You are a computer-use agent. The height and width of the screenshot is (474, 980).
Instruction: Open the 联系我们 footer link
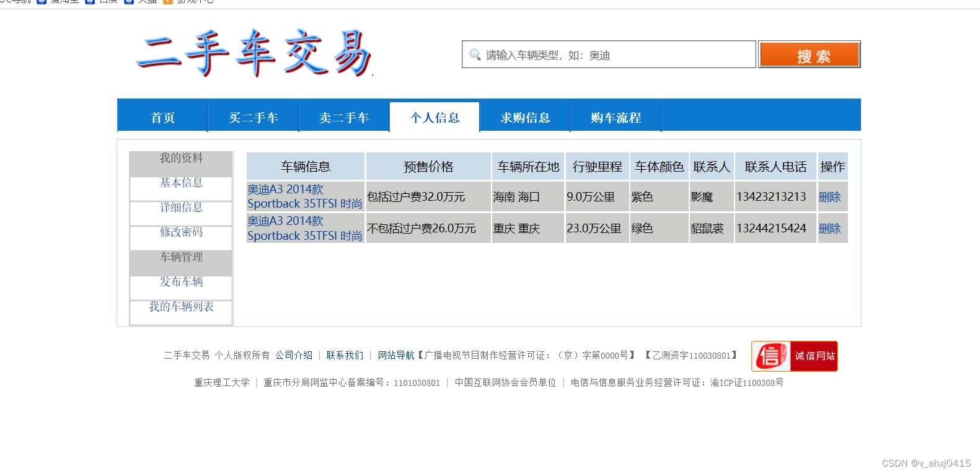345,355
